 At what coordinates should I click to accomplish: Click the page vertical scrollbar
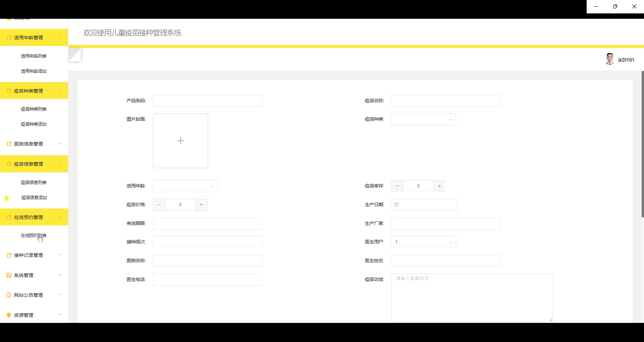click(x=643, y=144)
